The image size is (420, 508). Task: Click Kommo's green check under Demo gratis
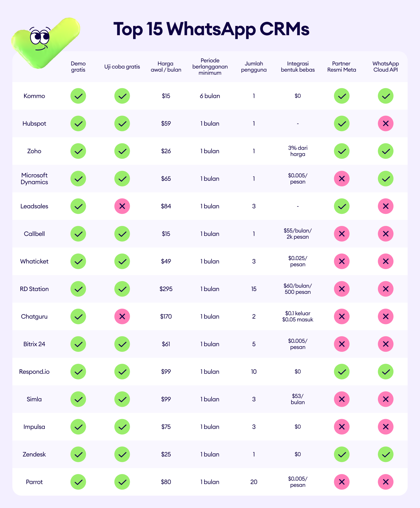pyautogui.click(x=78, y=96)
